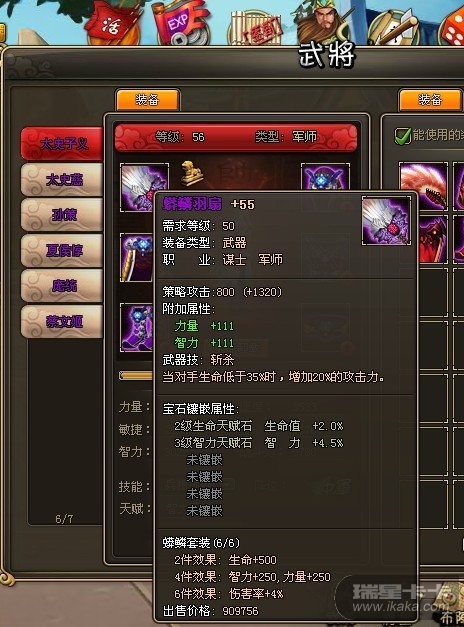Select general 庞统 from the list
Screen dimensions: 464x627
pyautogui.click(x=62, y=286)
